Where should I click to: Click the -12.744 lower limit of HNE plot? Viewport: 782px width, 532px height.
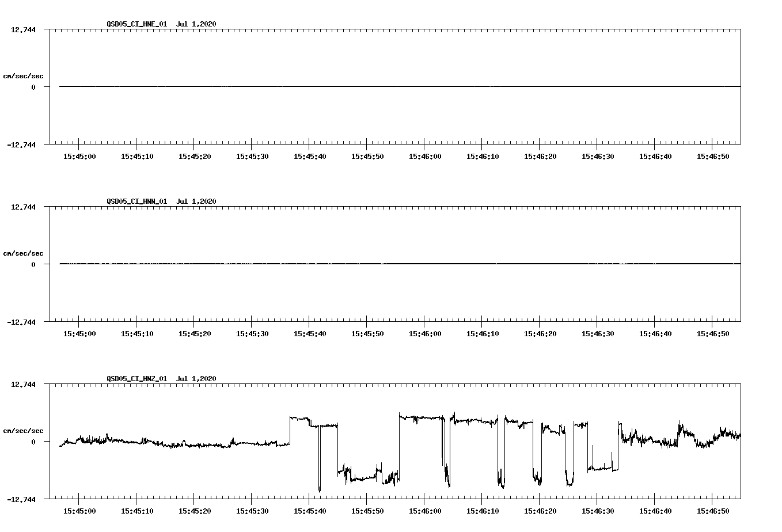click(21, 145)
